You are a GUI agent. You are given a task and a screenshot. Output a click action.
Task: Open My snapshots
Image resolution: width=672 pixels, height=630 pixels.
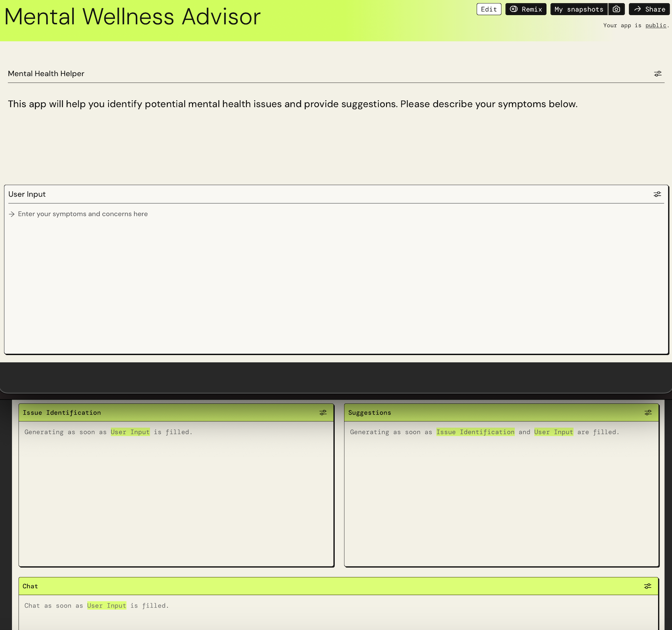(x=578, y=9)
